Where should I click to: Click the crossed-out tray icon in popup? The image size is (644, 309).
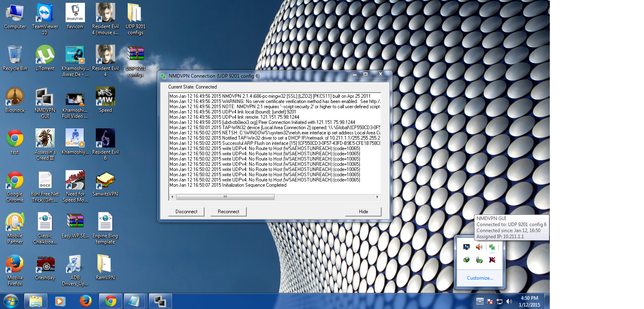coord(492,260)
